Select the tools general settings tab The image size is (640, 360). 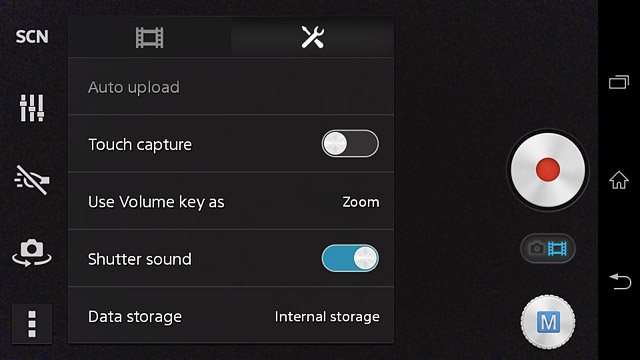click(313, 37)
